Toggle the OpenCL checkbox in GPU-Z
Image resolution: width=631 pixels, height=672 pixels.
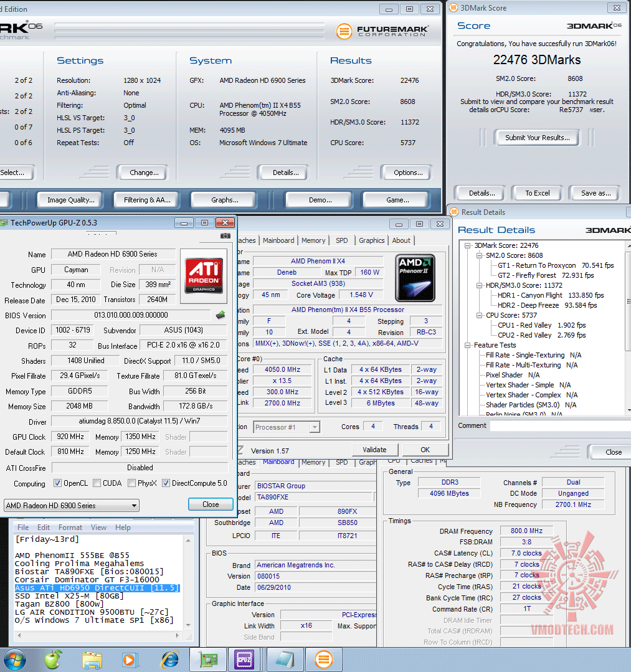click(57, 483)
